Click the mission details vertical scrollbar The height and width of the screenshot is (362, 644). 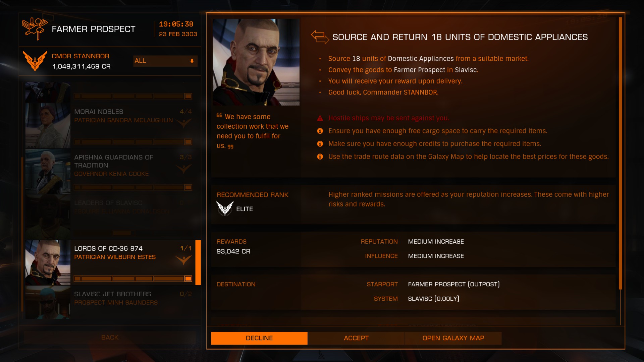pyautogui.click(x=620, y=154)
